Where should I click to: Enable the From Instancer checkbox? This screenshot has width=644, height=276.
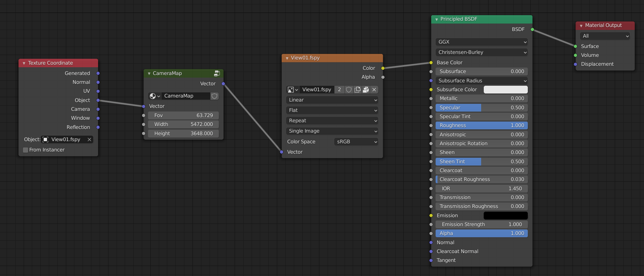click(x=26, y=150)
